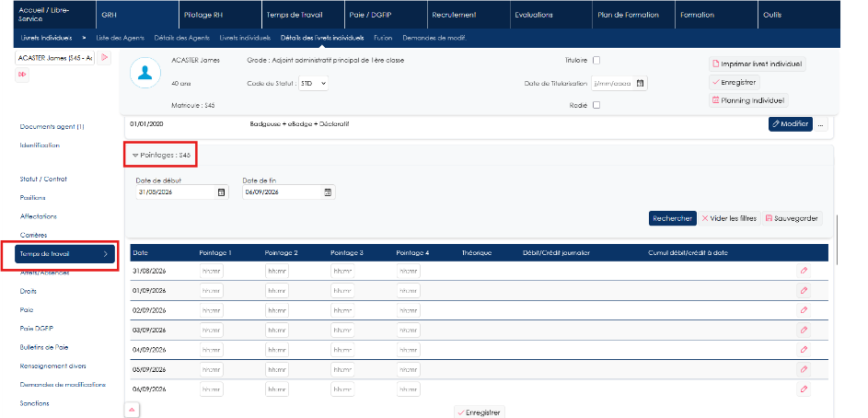Toggle the Radié checkbox
The width and height of the screenshot is (868, 418).
[x=596, y=105]
